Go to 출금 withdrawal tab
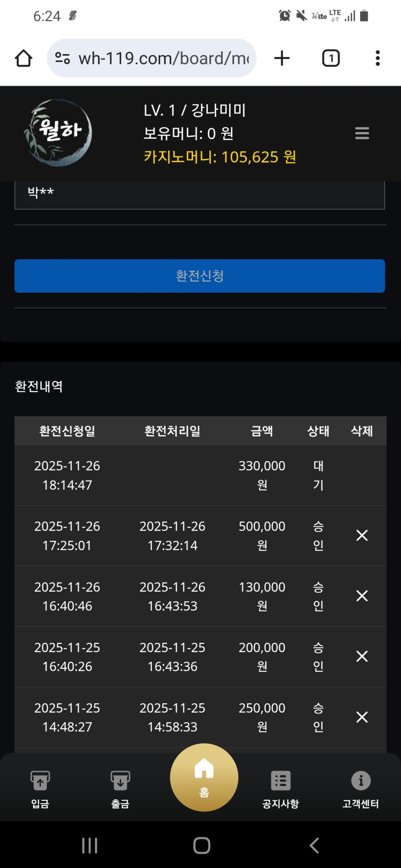Screen dimensions: 401x868 [120, 787]
